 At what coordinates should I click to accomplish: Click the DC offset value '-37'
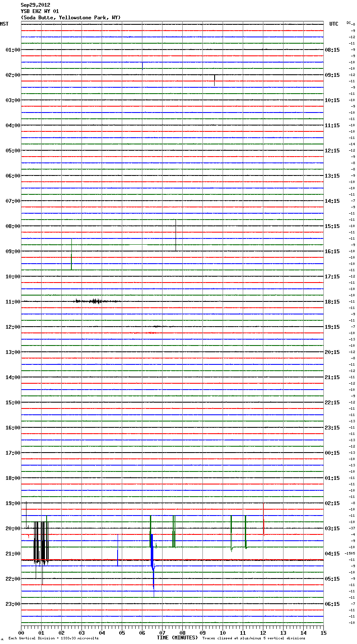pos(352,528)
